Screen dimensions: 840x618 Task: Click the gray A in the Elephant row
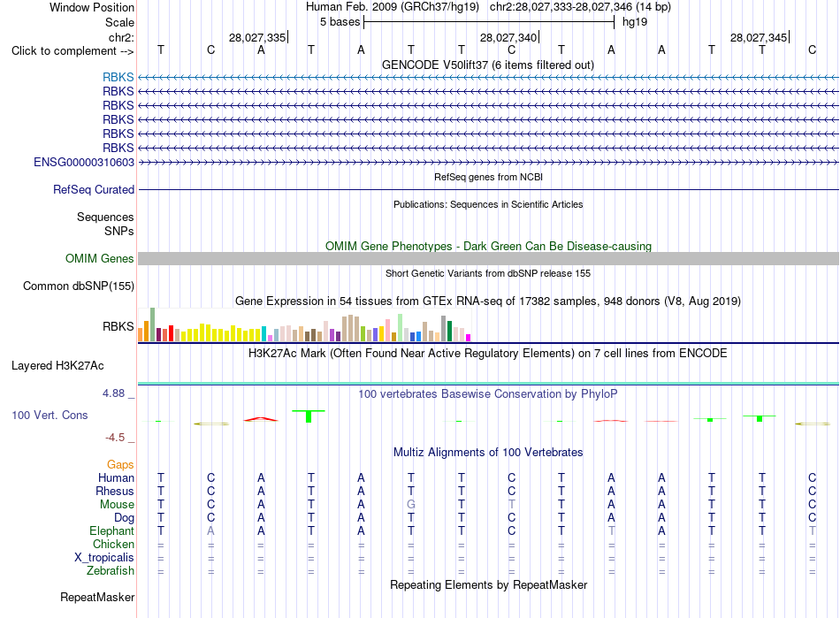(211, 530)
